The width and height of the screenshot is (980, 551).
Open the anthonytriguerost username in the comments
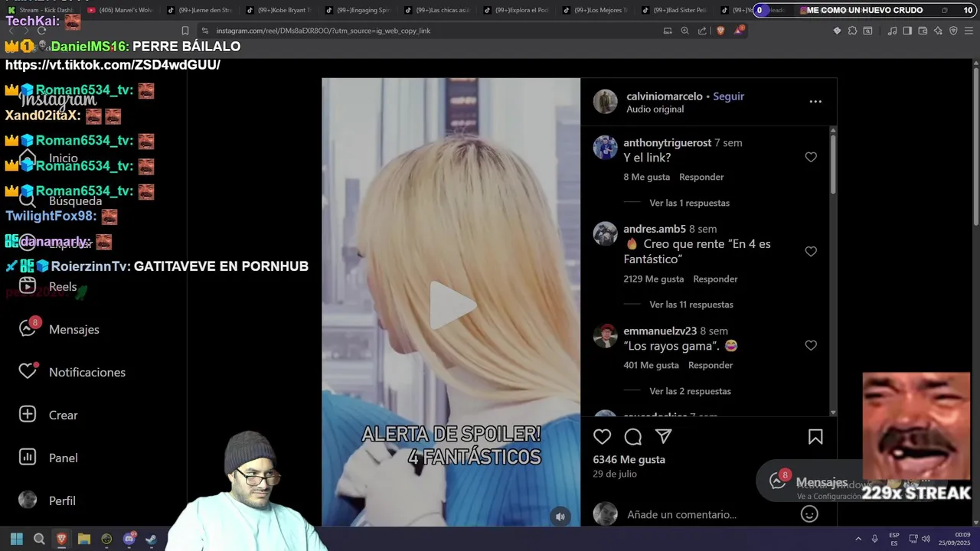tap(667, 142)
